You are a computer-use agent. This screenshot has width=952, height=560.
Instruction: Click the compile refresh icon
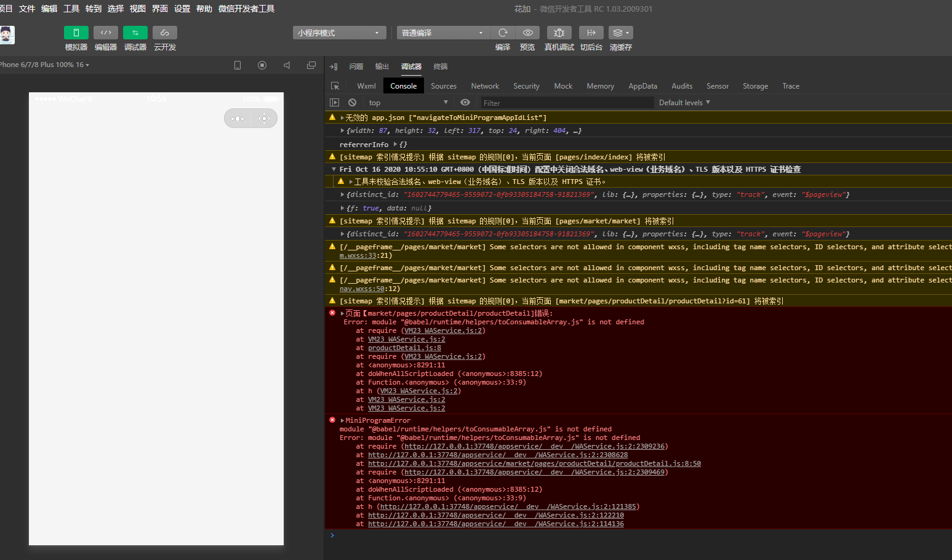(503, 33)
